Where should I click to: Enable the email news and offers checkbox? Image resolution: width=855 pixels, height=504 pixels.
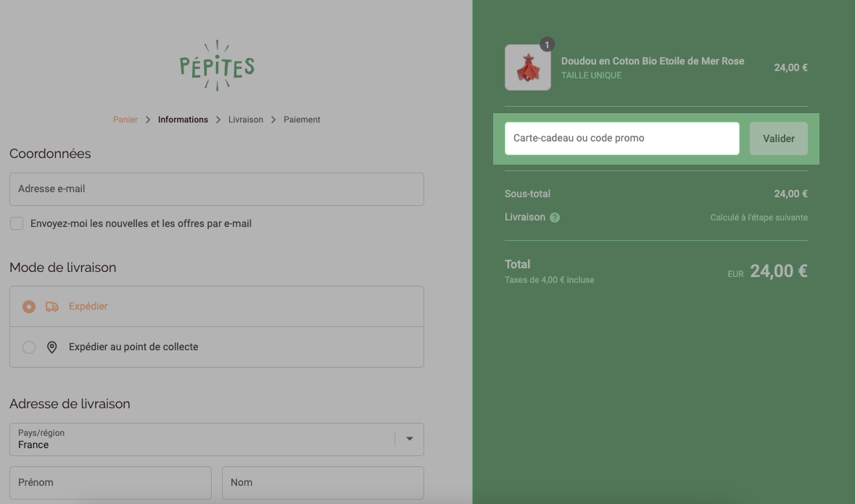[17, 223]
